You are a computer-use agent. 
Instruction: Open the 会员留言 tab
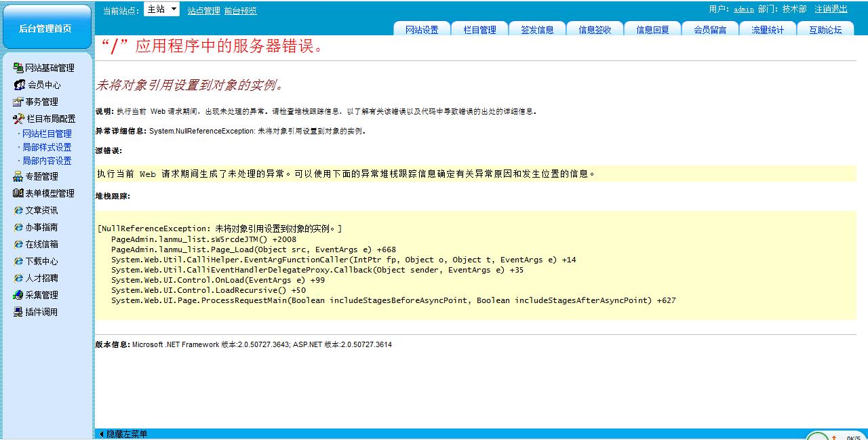click(x=710, y=29)
